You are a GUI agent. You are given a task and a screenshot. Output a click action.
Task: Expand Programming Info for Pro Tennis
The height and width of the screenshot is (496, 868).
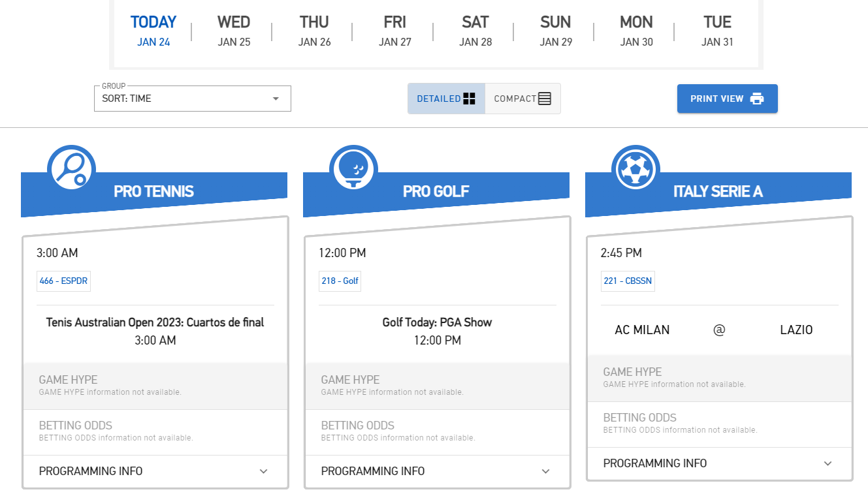pos(155,471)
